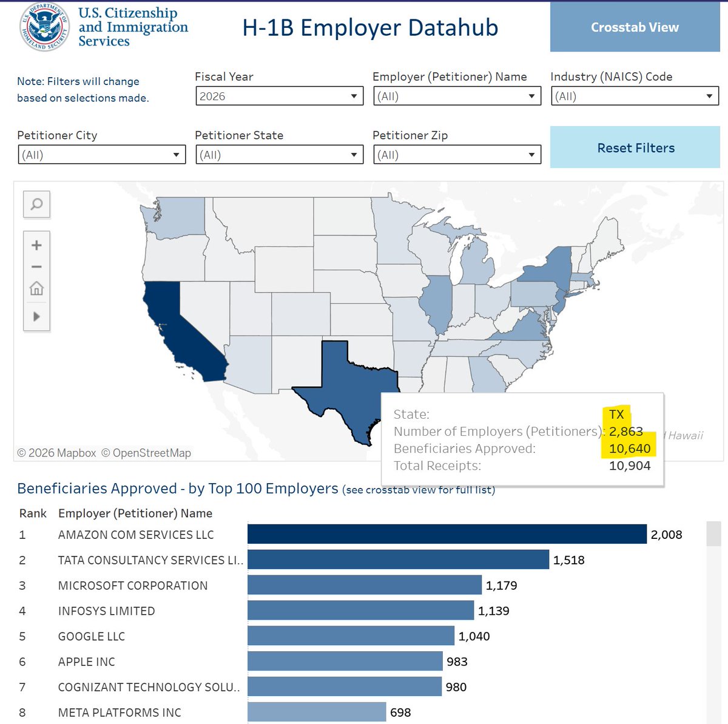Select COGNIZANT TECHNOLOGY SOLU.. employer name
This screenshot has height=724, width=728.
(x=149, y=688)
